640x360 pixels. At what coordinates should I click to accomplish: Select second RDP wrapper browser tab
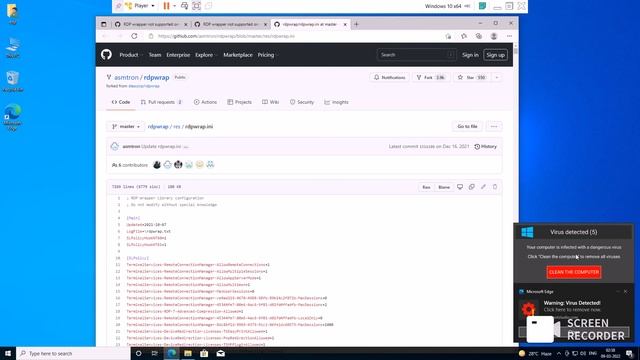[x=230, y=24]
